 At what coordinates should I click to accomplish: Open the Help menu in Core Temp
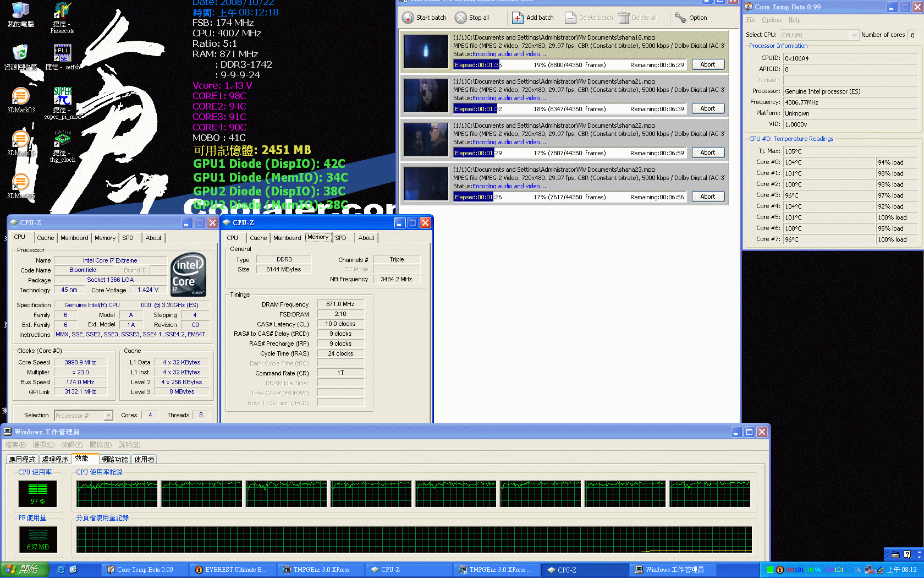click(794, 20)
